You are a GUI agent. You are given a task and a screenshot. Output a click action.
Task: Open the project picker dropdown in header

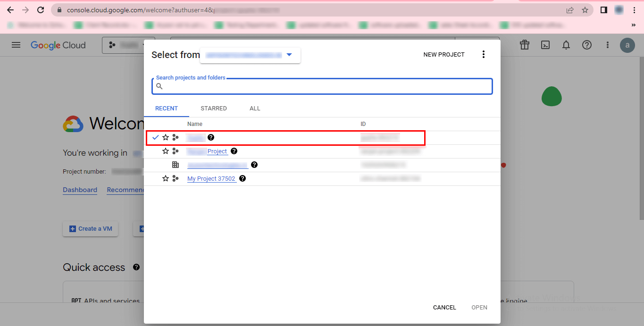click(128, 45)
